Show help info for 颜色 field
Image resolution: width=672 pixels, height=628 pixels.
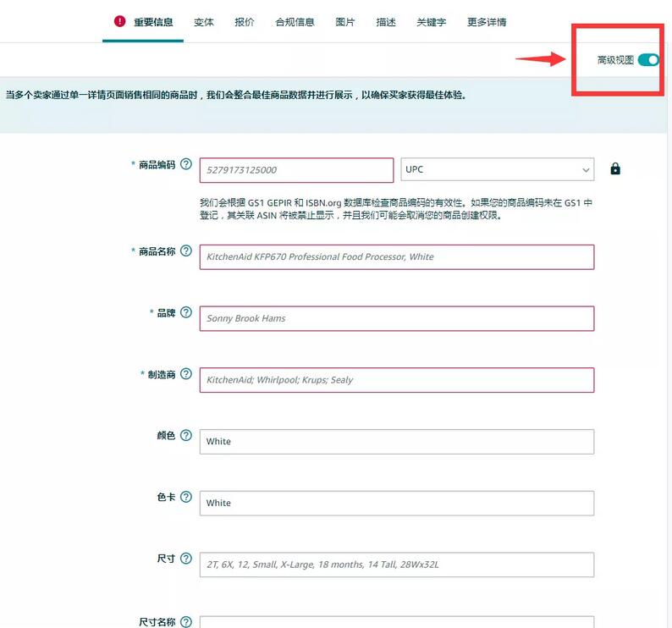186,436
